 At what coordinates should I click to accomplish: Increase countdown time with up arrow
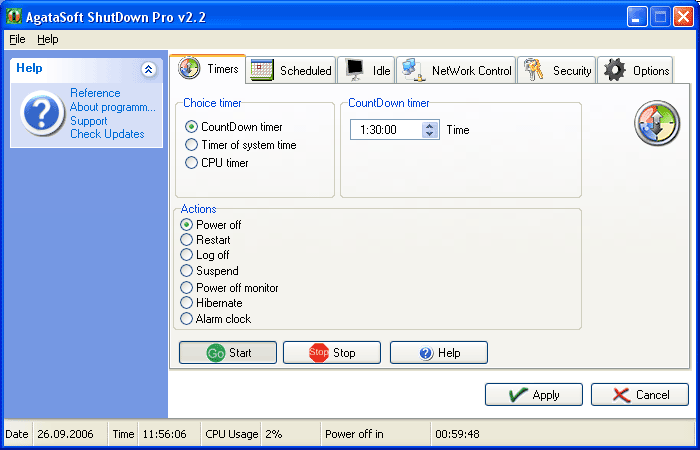point(429,126)
